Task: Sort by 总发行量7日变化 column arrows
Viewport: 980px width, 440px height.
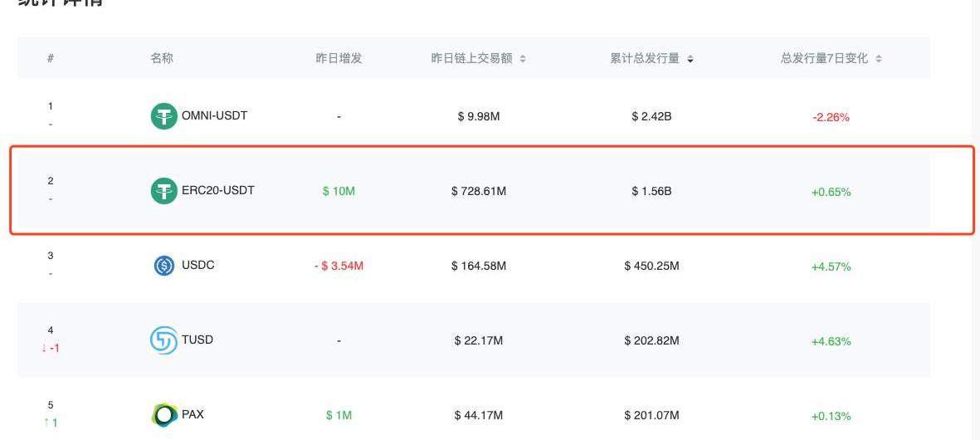Action: pos(879,59)
